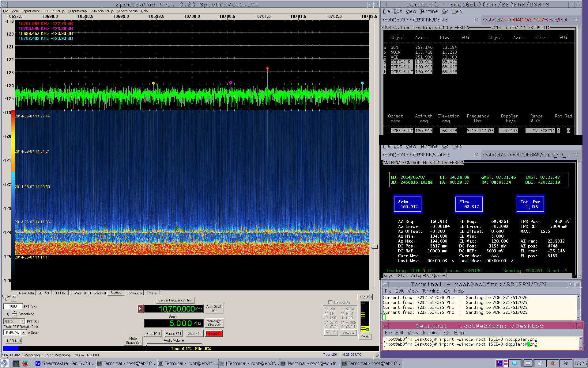Open the desktop start menu icon

5,363
